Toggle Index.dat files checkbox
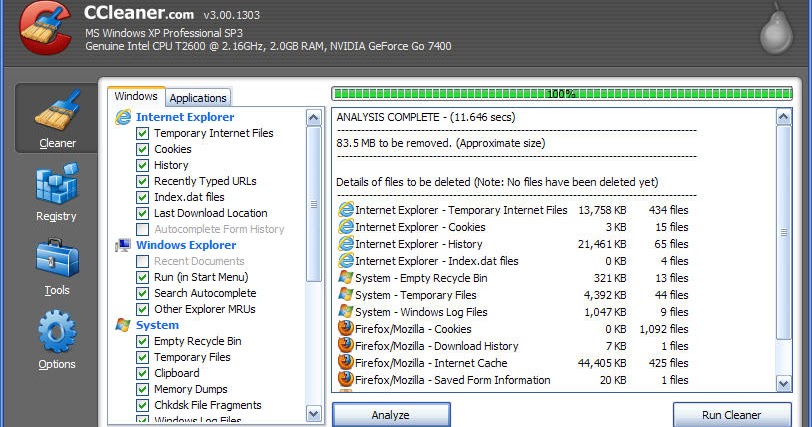This screenshot has width=812, height=427. pos(142,198)
